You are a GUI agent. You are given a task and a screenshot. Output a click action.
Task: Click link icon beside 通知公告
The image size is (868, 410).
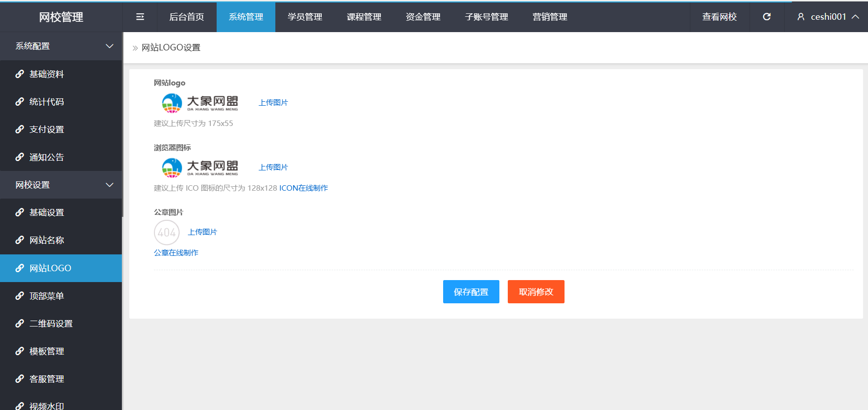(20, 157)
